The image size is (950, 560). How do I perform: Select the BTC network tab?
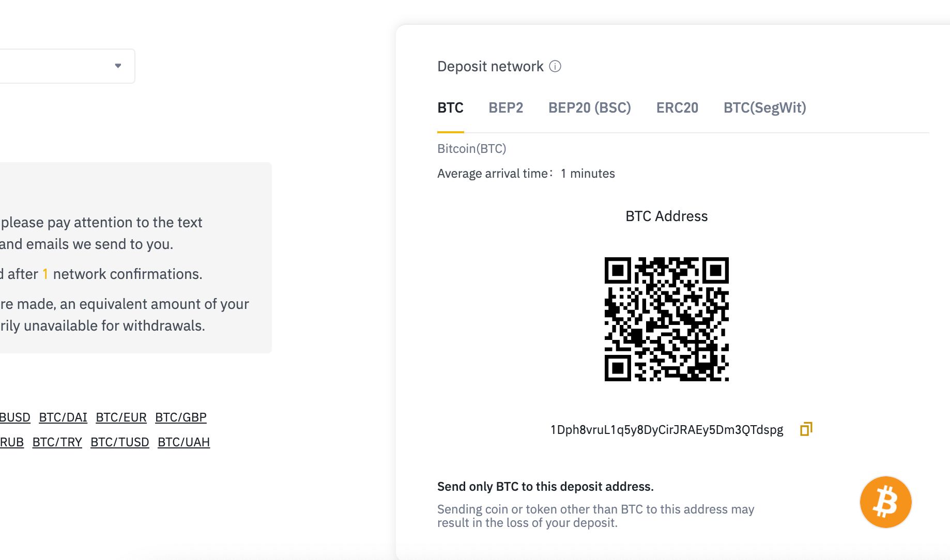(450, 107)
